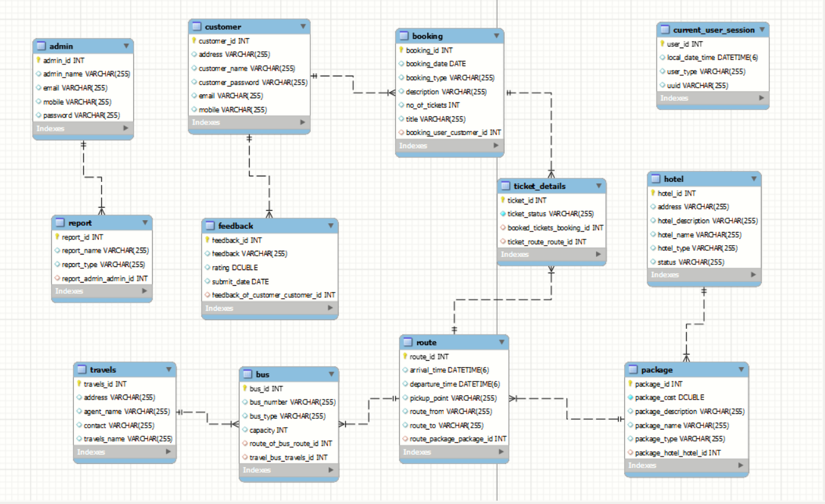The width and height of the screenshot is (825, 504).
Task: Click the ticket_details table header icon
Action: [x=506, y=186]
